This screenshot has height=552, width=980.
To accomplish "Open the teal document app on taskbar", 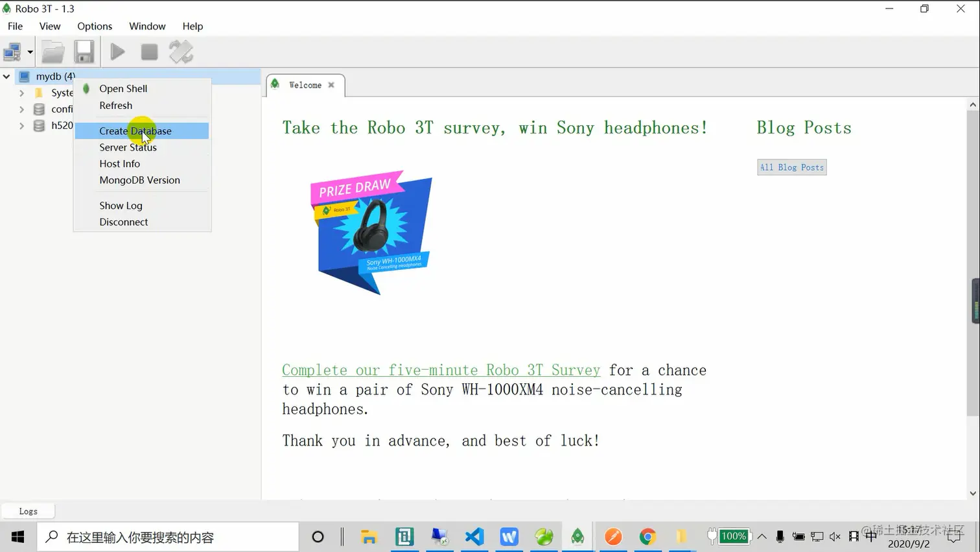I will pos(404,537).
